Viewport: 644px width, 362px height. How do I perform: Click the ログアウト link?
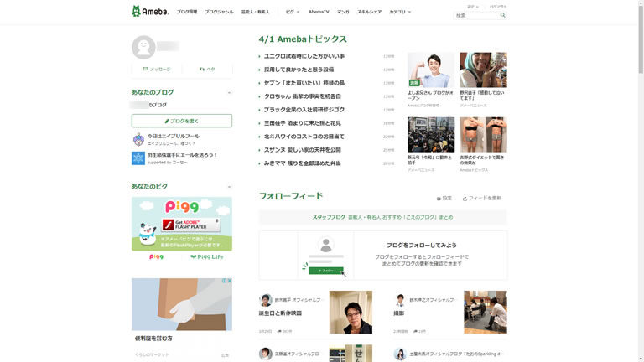pyautogui.click(x=498, y=7)
